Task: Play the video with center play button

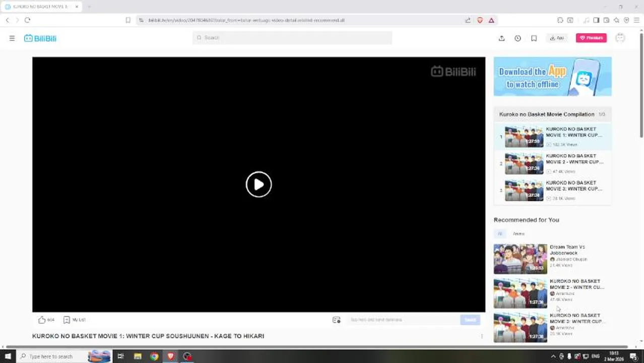Action: point(259,185)
